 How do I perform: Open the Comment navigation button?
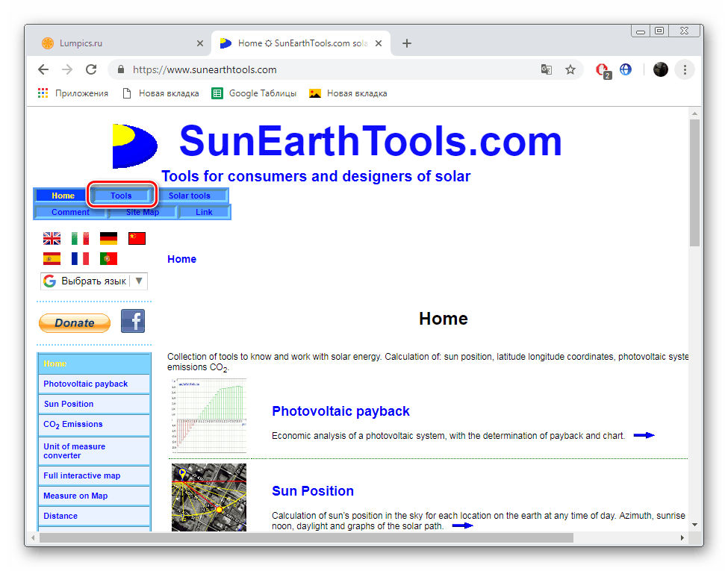[x=70, y=212]
